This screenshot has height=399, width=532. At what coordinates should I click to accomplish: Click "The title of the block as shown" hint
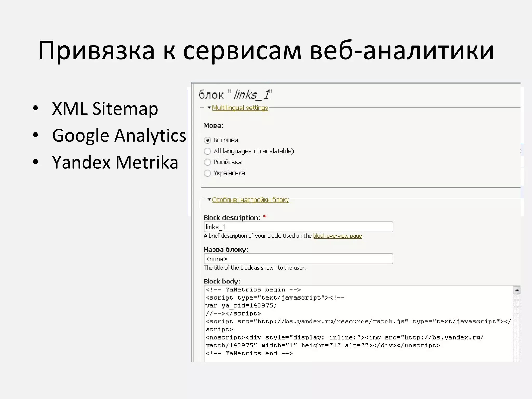(255, 268)
